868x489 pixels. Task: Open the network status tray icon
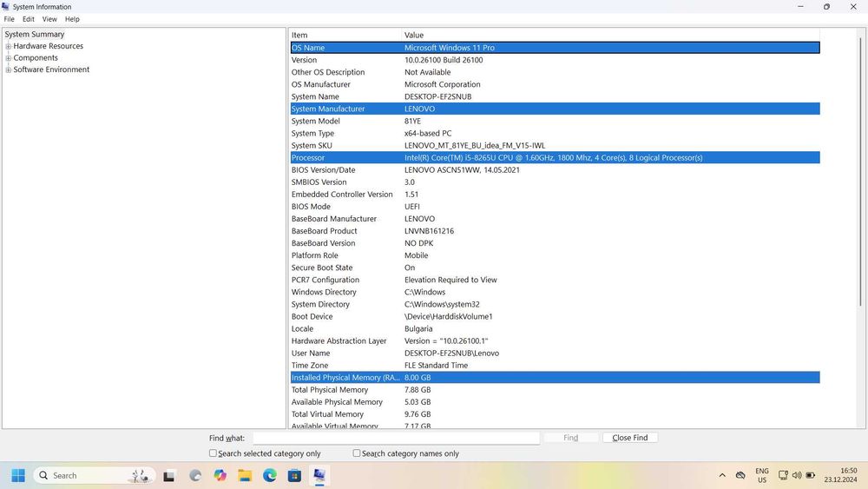[783, 475]
